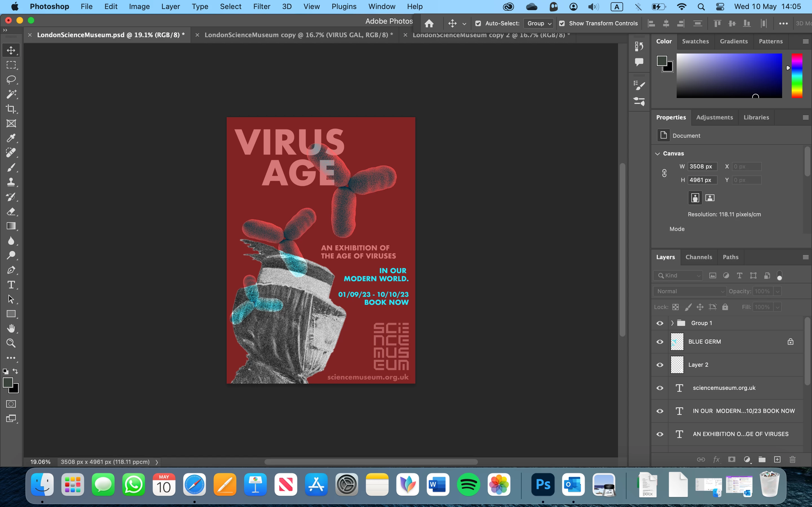Switch to the Channels tab

pos(699,257)
